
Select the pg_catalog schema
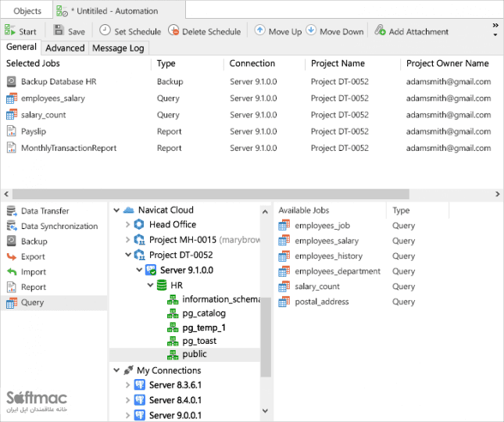point(204,313)
